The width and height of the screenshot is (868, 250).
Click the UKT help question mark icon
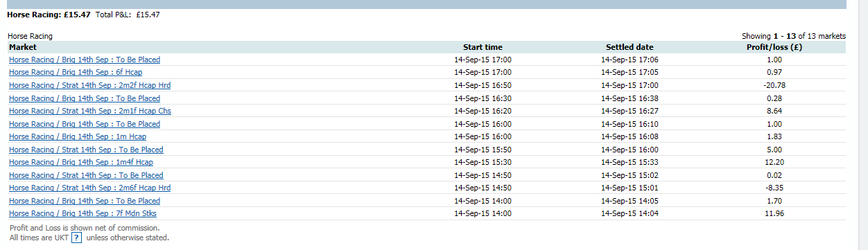pos(77,238)
